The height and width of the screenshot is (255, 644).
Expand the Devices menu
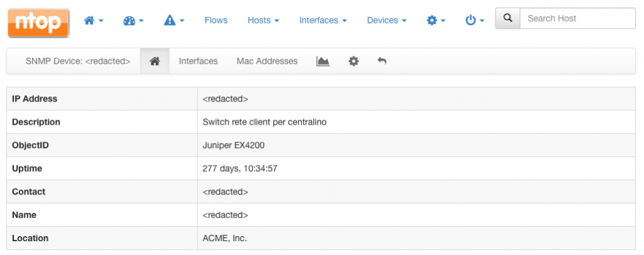pyautogui.click(x=387, y=20)
